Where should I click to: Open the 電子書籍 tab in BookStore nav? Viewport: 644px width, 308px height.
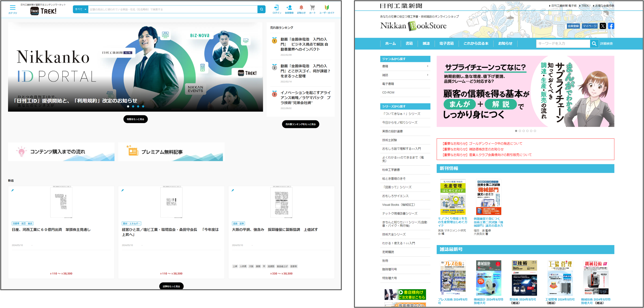(446, 43)
